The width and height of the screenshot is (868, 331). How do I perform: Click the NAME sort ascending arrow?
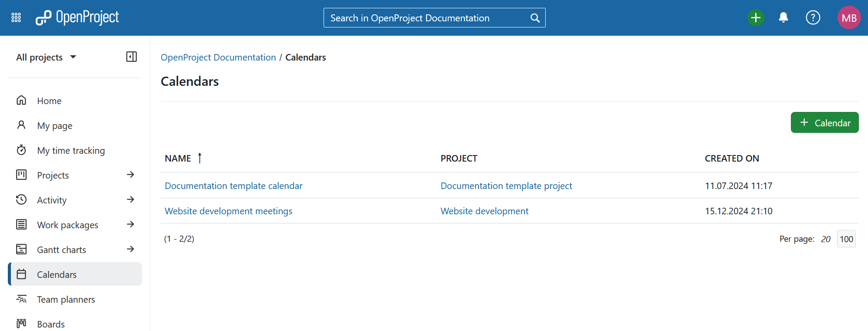click(x=200, y=158)
